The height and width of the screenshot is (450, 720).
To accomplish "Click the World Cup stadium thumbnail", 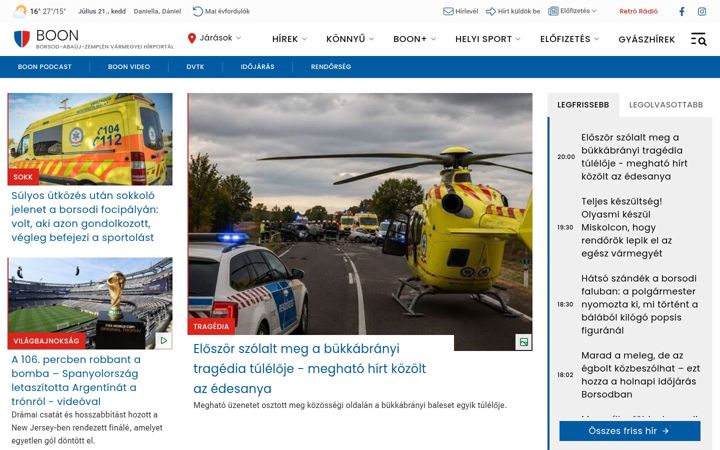I will [90, 303].
